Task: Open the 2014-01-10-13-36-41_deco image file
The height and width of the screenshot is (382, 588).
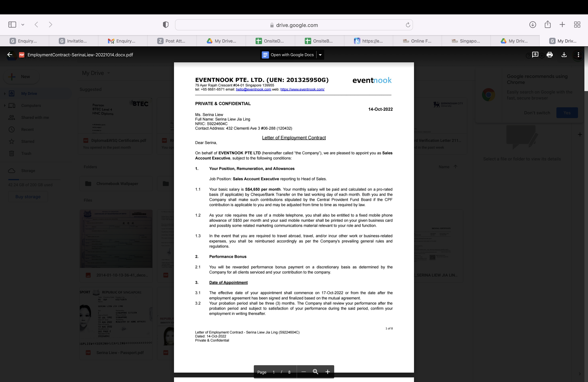Action: (x=116, y=246)
